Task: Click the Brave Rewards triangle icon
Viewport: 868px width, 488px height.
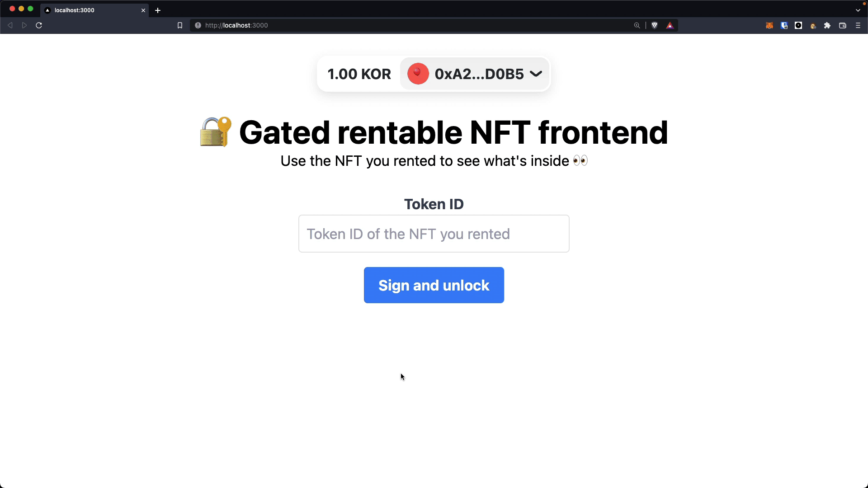Action: click(x=670, y=26)
